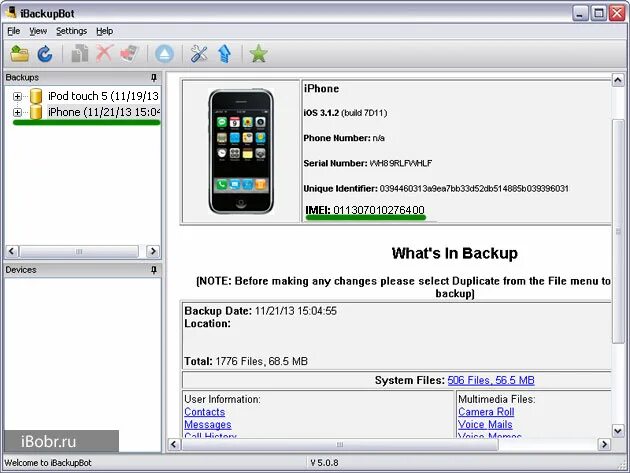Image resolution: width=630 pixels, height=473 pixels.
Task: Click the duplicate backup toolbar icon
Action: click(x=80, y=53)
